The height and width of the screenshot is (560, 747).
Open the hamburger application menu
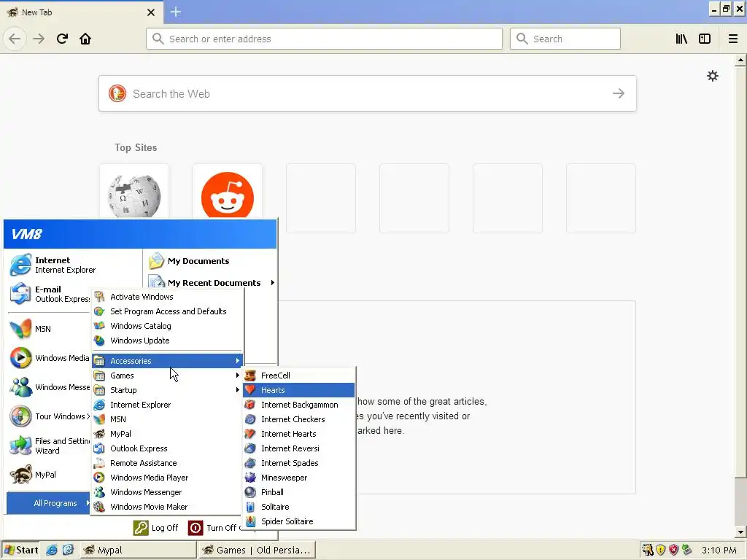tap(732, 39)
